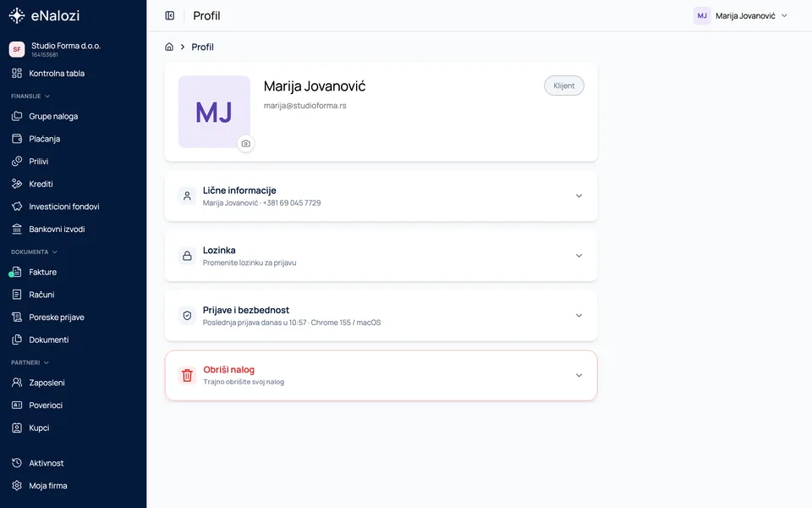Open the Marija Jovanović user dropdown
Viewport: 812px width, 508px height.
(741, 15)
